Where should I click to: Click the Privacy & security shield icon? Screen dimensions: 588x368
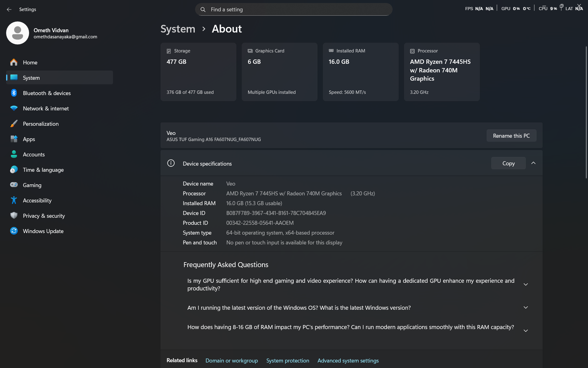pyautogui.click(x=14, y=216)
